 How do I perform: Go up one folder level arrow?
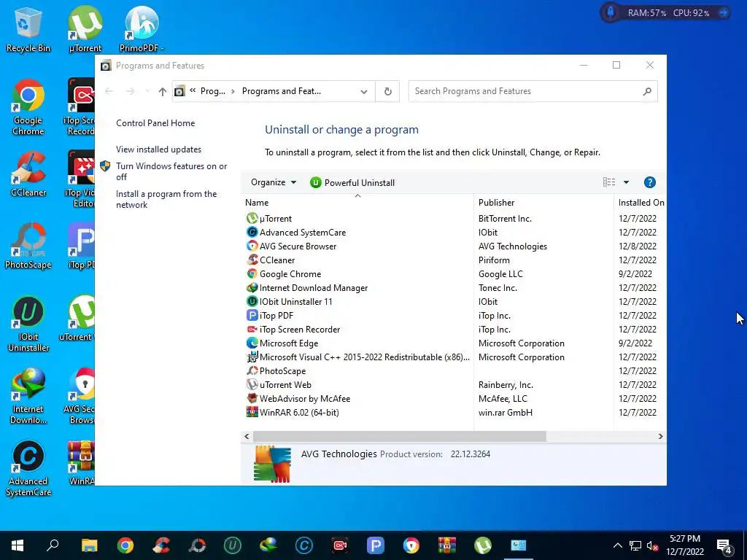(x=163, y=91)
